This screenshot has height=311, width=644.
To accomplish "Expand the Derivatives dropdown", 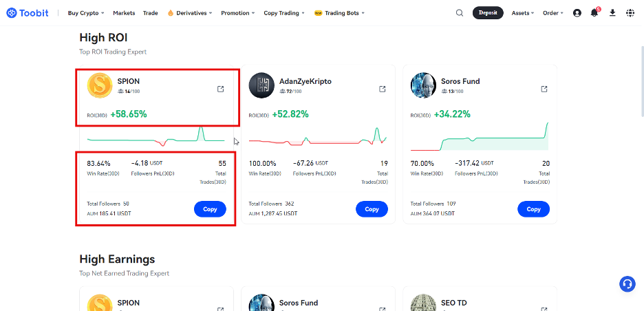I will (194, 13).
